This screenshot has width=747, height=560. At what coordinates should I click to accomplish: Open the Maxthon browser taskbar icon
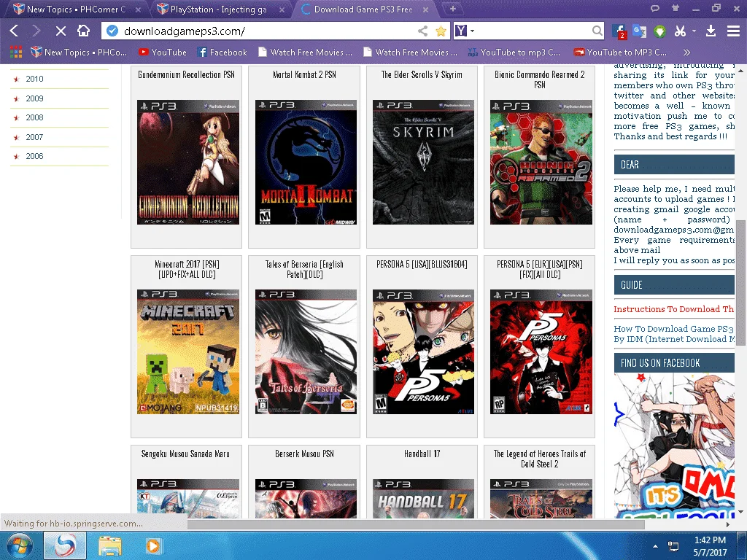[x=65, y=545]
